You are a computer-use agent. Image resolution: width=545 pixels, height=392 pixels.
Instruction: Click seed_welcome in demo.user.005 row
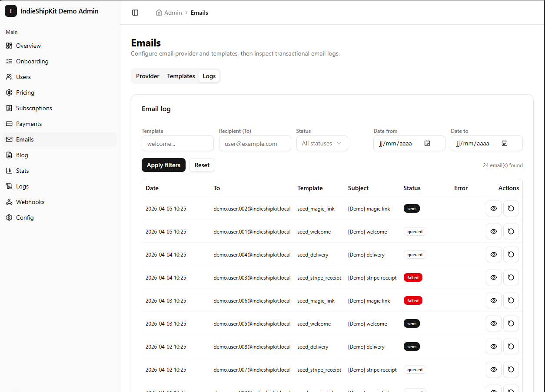coord(314,323)
